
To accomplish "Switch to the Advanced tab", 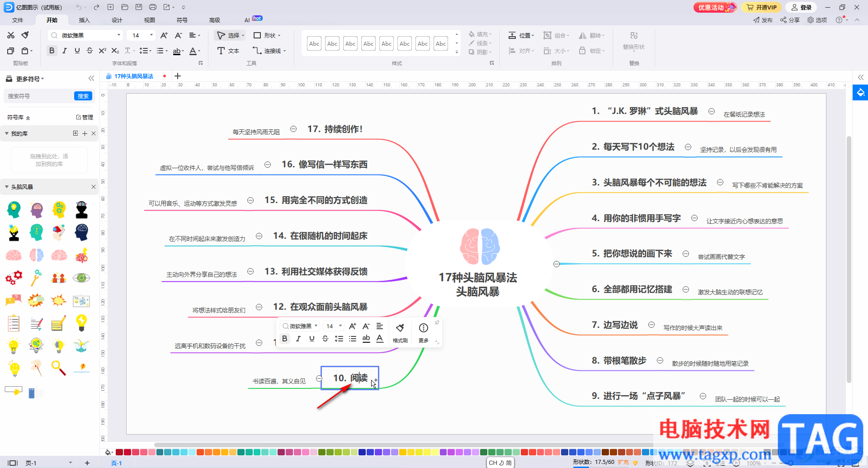I will click(x=215, y=20).
